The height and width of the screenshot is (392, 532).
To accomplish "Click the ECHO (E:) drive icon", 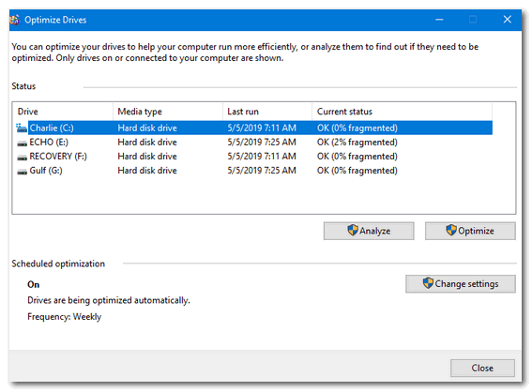I will (23, 143).
